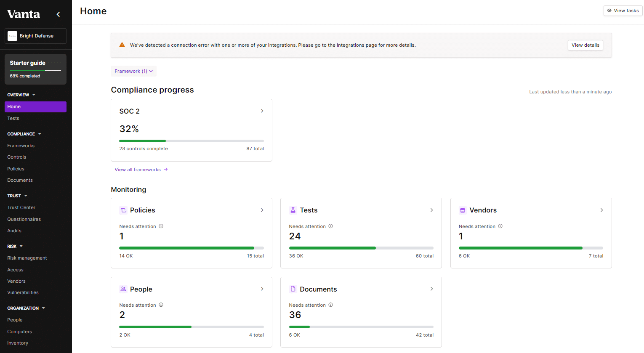644x353 pixels.
Task: Open the Framework (1) filter dropdown
Action: [x=133, y=71]
